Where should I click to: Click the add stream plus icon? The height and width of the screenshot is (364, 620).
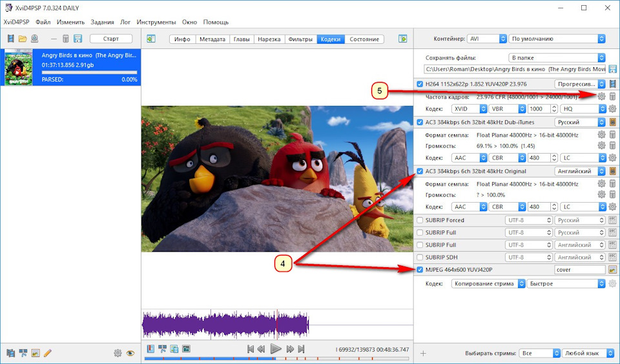423,353
